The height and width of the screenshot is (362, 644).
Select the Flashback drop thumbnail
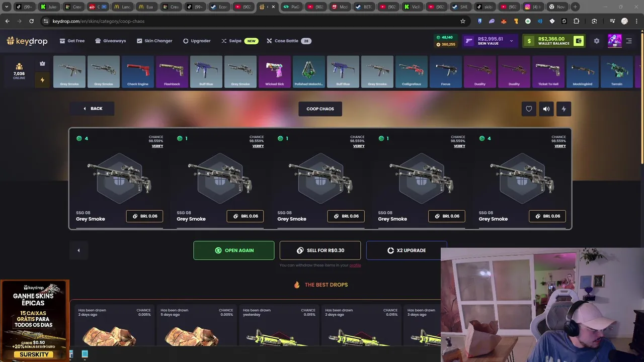(172, 71)
